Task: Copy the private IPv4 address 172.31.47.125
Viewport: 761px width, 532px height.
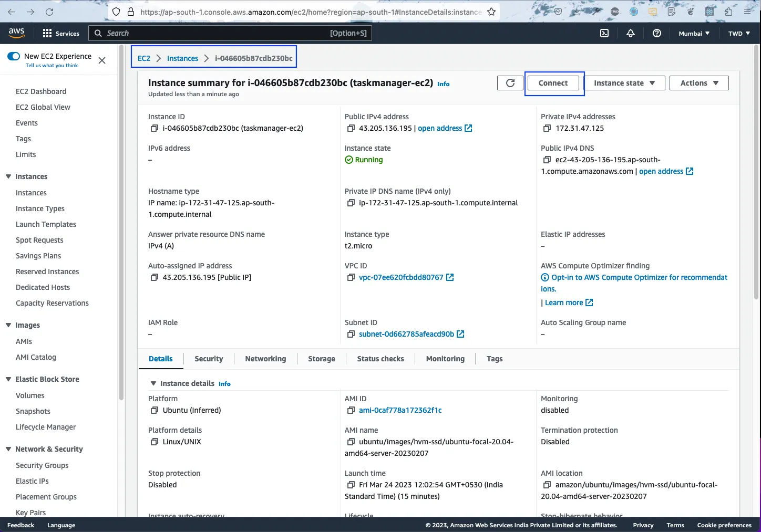Action: pyautogui.click(x=547, y=128)
